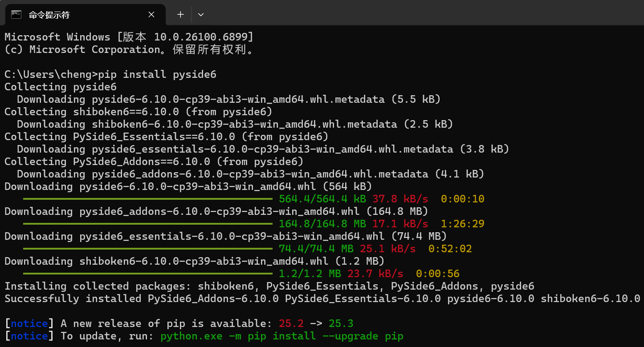Click the first blue notice tag
The image size is (644, 347).
[x=29, y=324]
